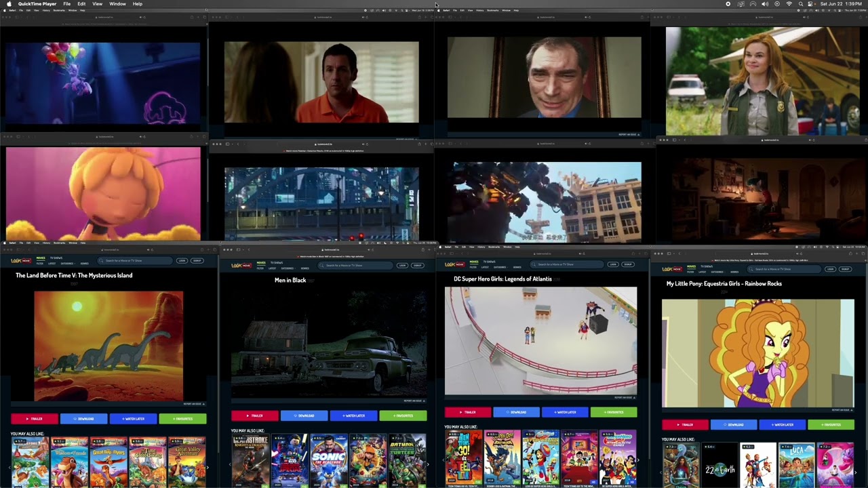Add Land Before Time V to Favourites
This screenshot has width=868, height=488.
[182, 419]
